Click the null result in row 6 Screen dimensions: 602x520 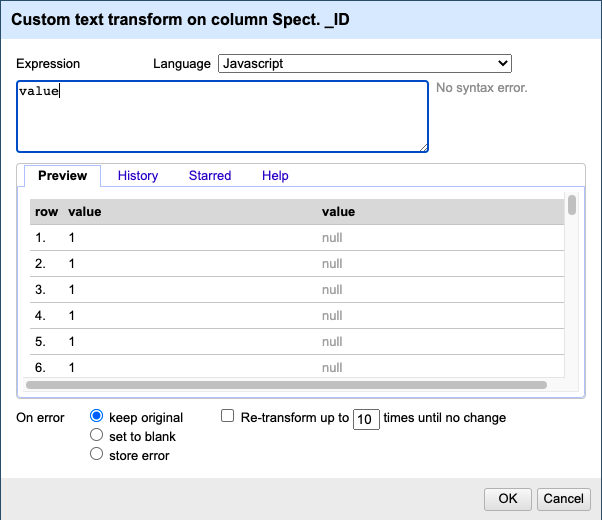332,368
